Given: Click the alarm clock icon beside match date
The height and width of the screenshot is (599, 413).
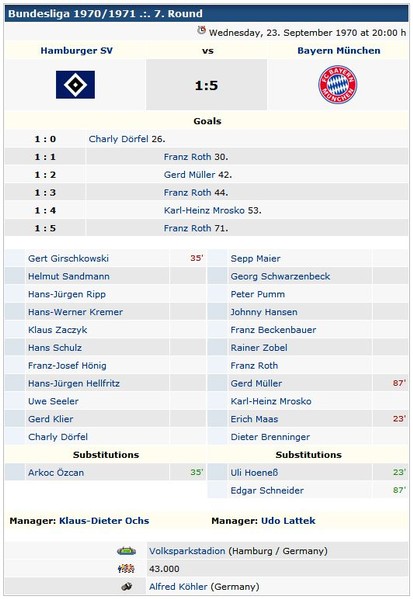Looking at the screenshot, I should pos(201,30).
